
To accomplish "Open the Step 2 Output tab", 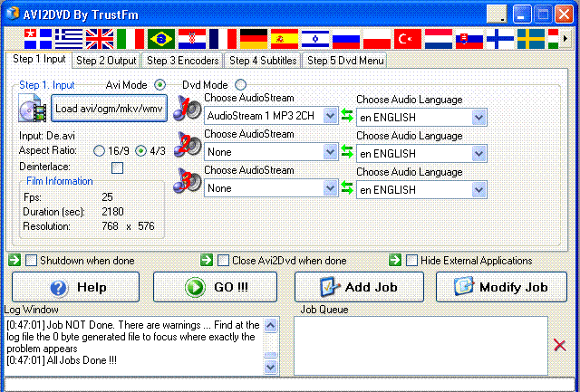I will tap(106, 61).
